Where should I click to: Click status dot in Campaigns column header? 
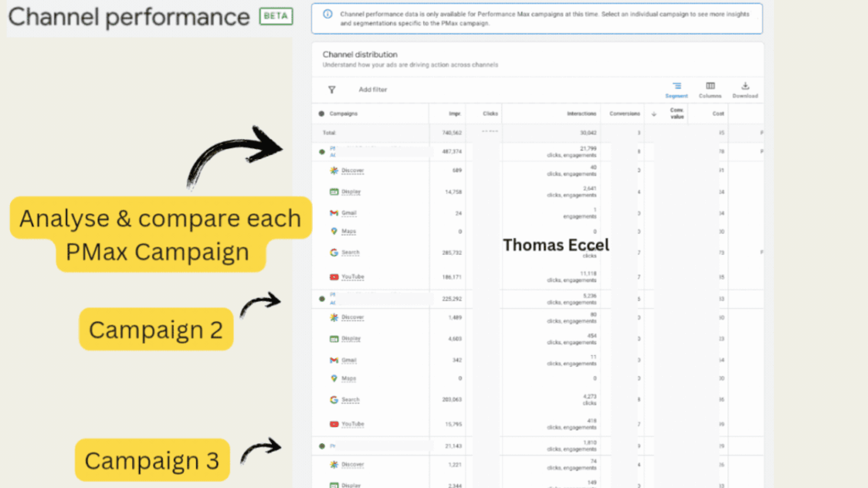pos(322,114)
